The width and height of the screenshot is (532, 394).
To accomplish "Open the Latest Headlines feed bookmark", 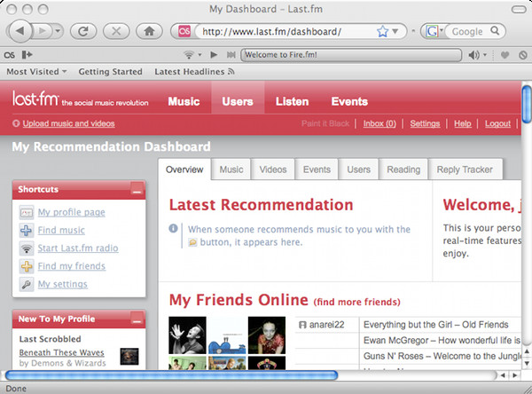I will click(194, 72).
